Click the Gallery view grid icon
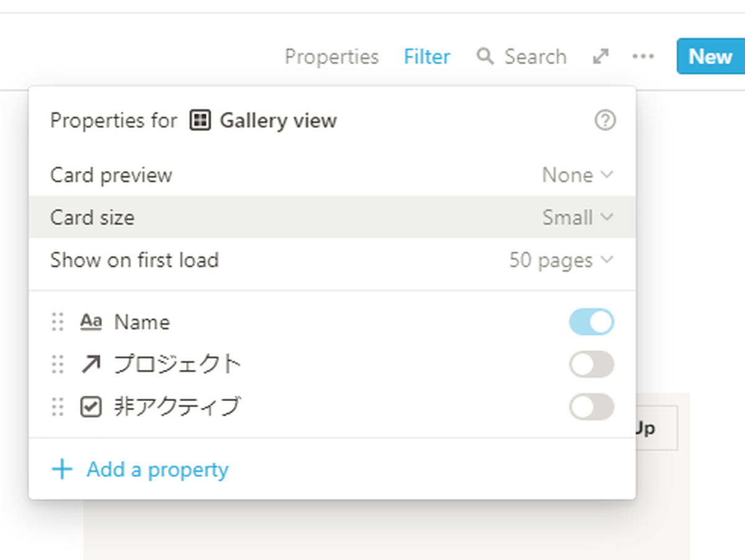 click(200, 120)
